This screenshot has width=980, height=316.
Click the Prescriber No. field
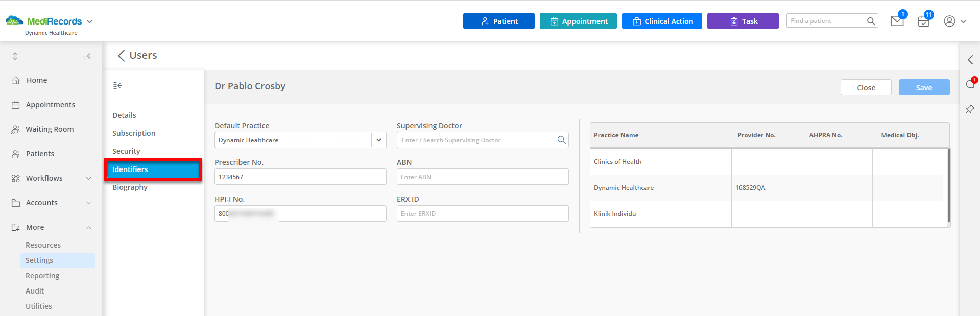point(300,177)
